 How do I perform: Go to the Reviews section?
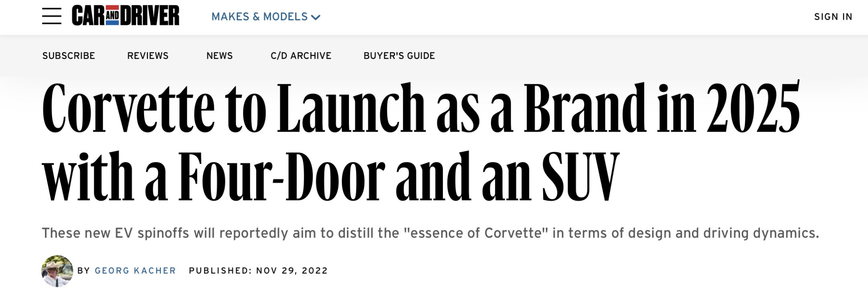[148, 56]
